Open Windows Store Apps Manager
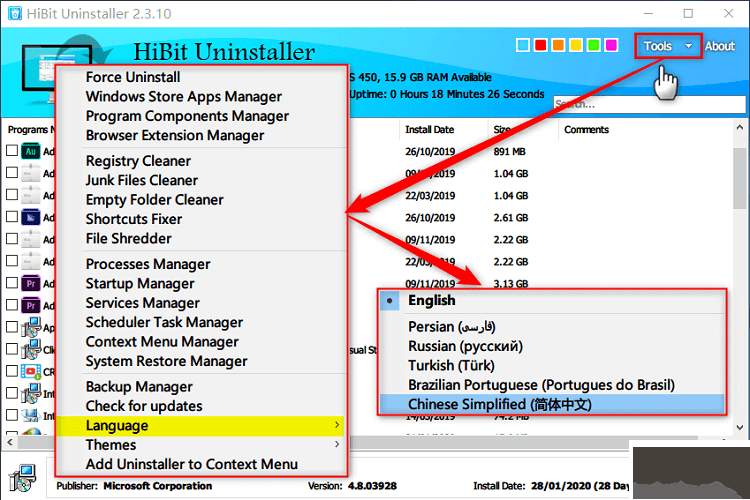Image resolution: width=750 pixels, height=500 pixels. (x=184, y=97)
